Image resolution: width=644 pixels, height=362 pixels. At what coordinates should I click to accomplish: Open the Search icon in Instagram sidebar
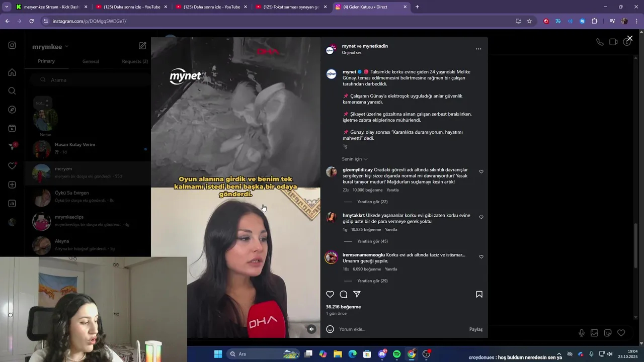pyautogui.click(x=12, y=90)
